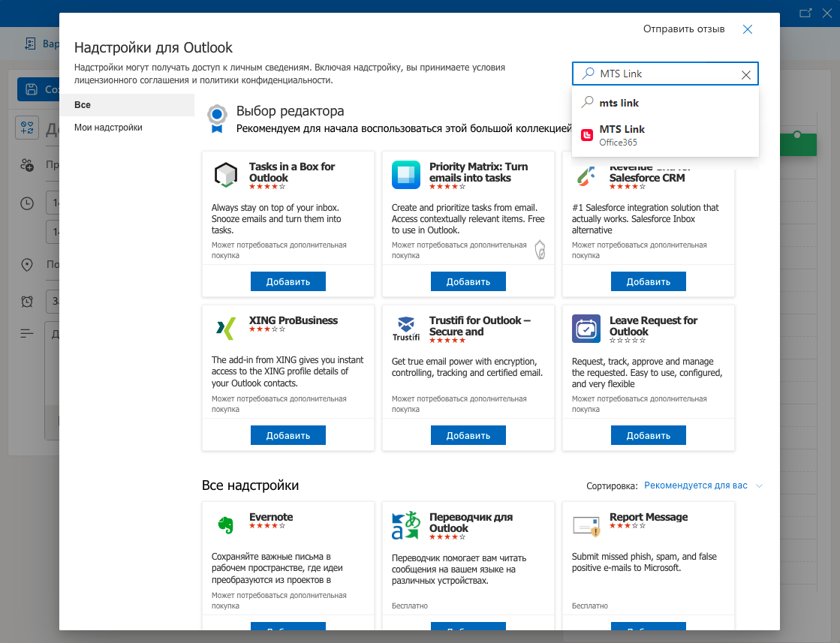Click the 'Бесплатно' label under Переводчик
840x643 pixels.
410,605
